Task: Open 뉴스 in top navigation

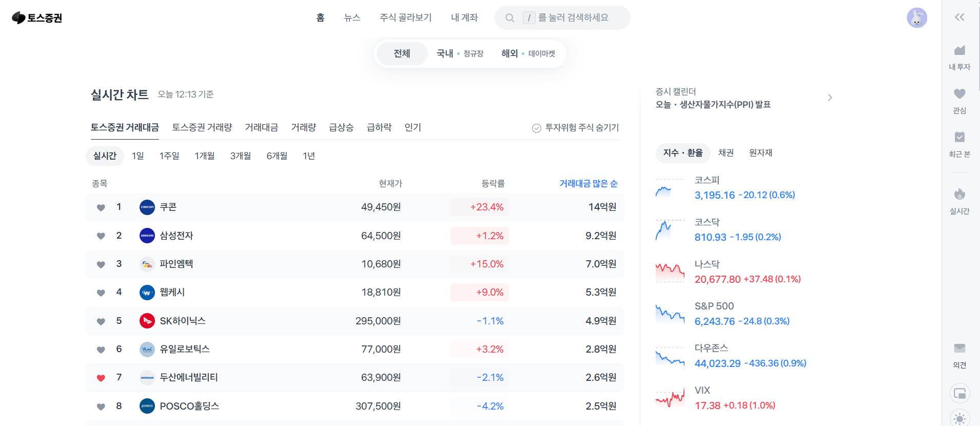Action: click(x=352, y=17)
